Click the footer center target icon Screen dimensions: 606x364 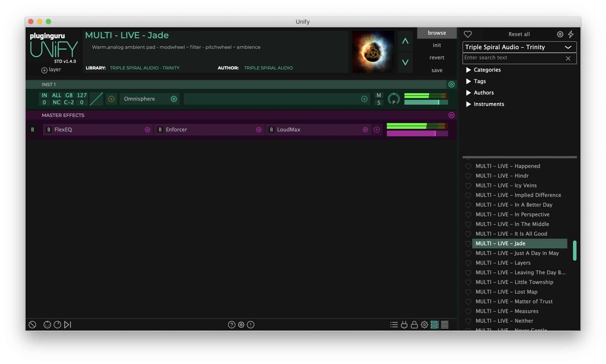[x=241, y=325]
